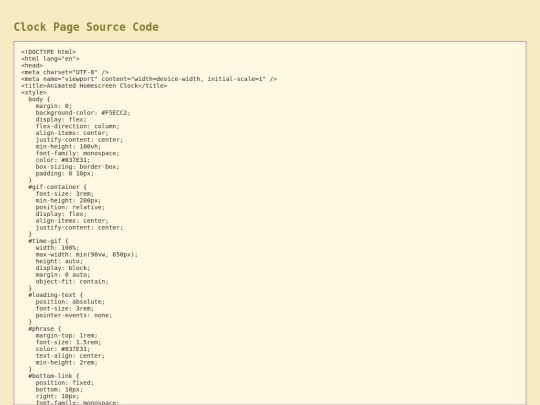
Task: Click the pointer-events: none line
Action: coord(74,315)
